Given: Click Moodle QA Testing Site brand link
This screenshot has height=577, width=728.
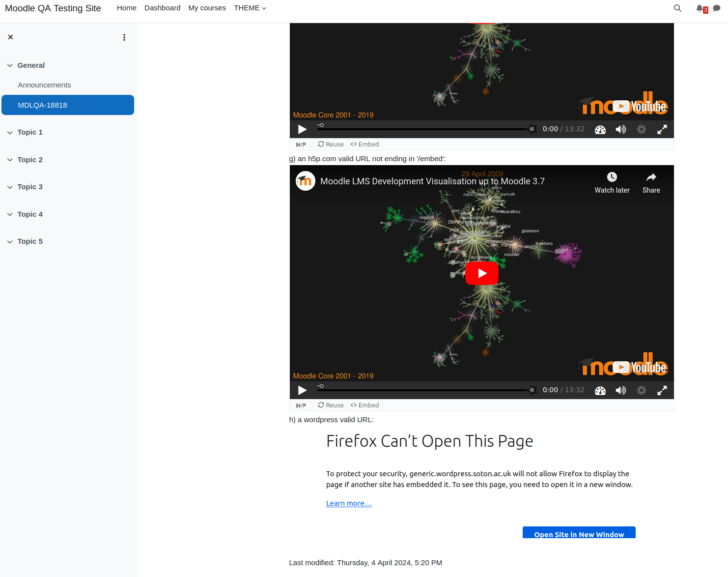Looking at the screenshot, I should coord(53,8).
